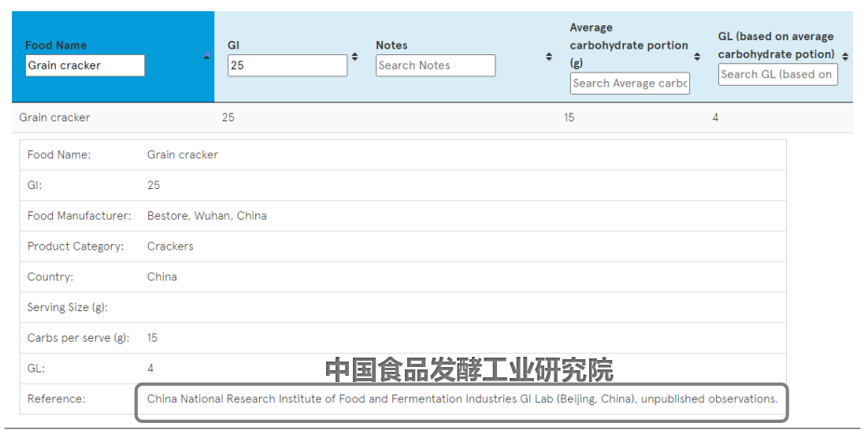This screenshot has width=868, height=434.
Task: Click the Average carbohydrate portion header text
Action: [629, 45]
